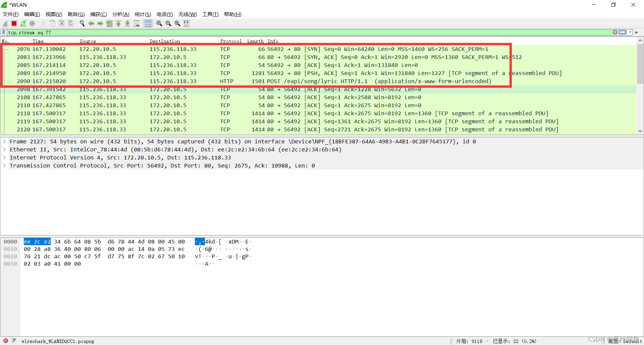Open the 分析(A) menu
The width and height of the screenshot is (644, 345).
[x=120, y=14]
